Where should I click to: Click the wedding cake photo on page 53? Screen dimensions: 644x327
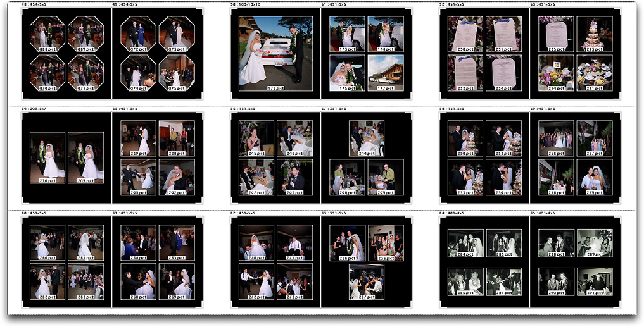point(594,34)
